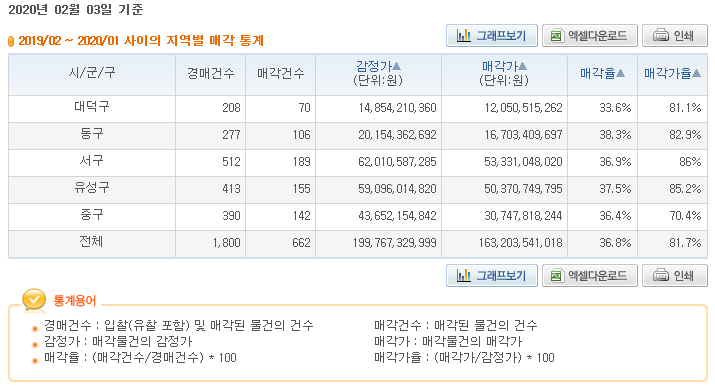Viewport: 715px width, 391px height.
Task: Click total 매각가율 value 81.7%
Action: [x=685, y=243]
